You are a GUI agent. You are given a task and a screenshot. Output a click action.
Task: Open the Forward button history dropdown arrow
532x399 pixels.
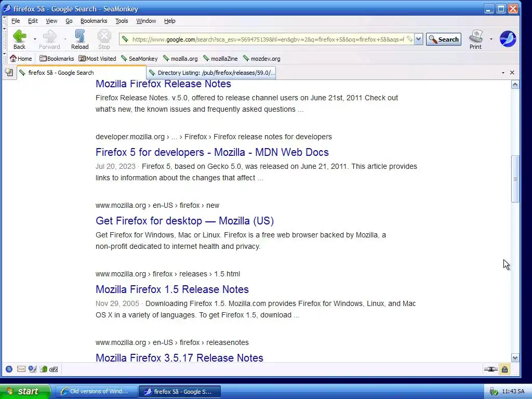click(65, 39)
